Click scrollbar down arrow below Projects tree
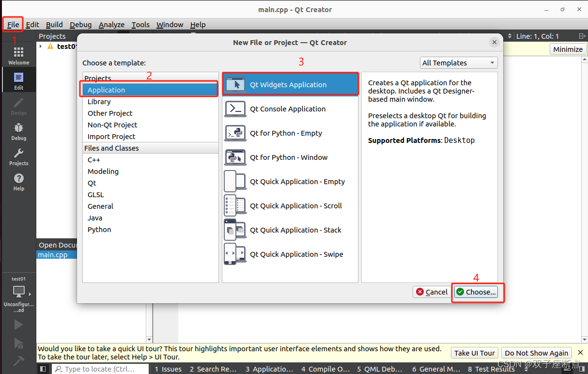 [149, 340]
